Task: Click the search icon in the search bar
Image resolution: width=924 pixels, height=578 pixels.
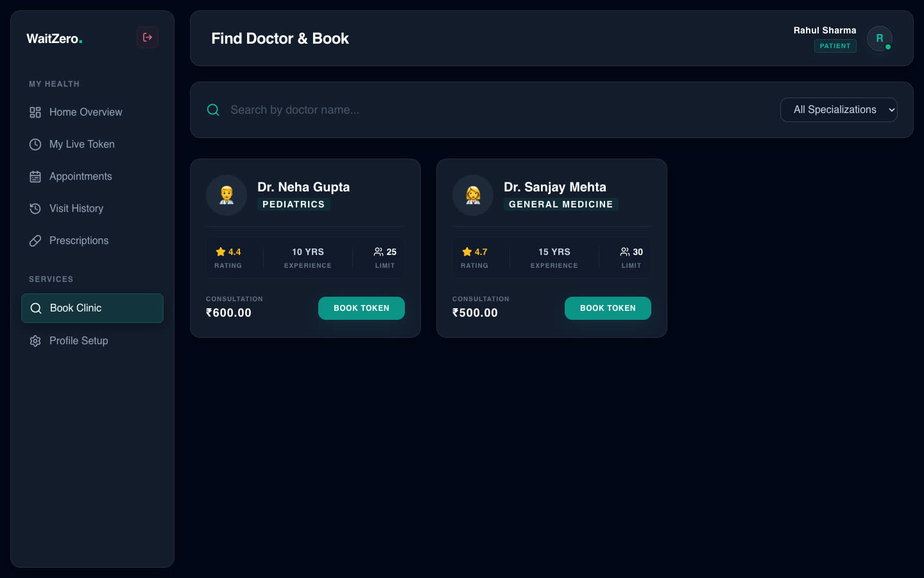Action: (x=213, y=110)
